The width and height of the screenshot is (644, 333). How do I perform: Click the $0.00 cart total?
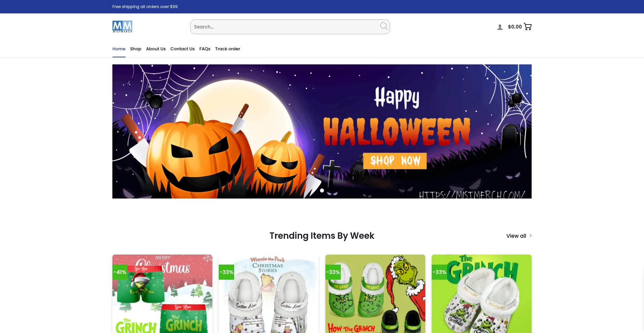point(515,26)
